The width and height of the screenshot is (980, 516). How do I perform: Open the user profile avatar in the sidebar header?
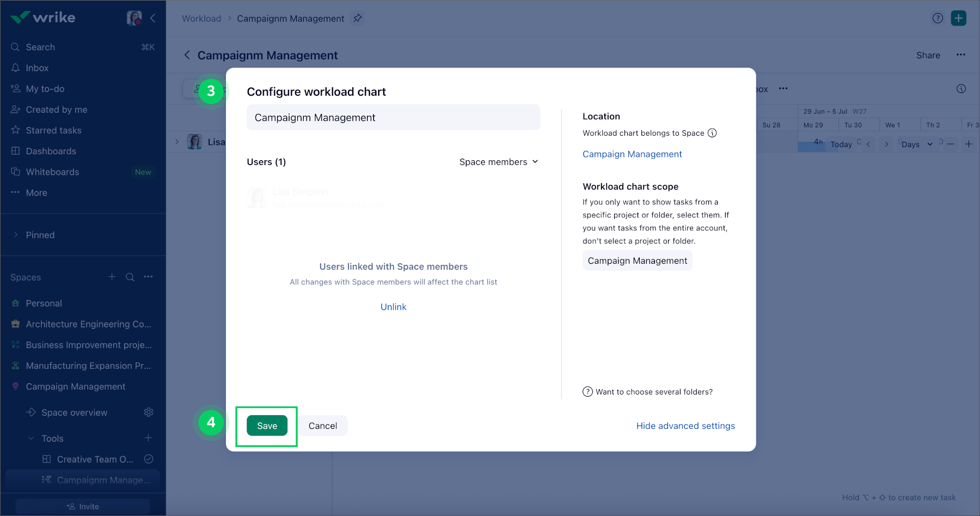coord(134,18)
